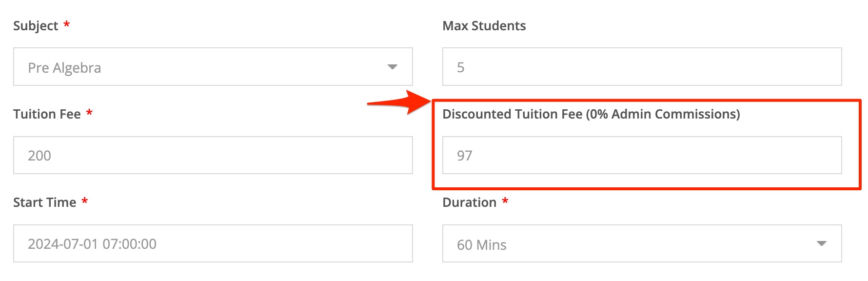This screenshot has height=281, width=868.
Task: Click the Start Time label
Action: point(44,202)
